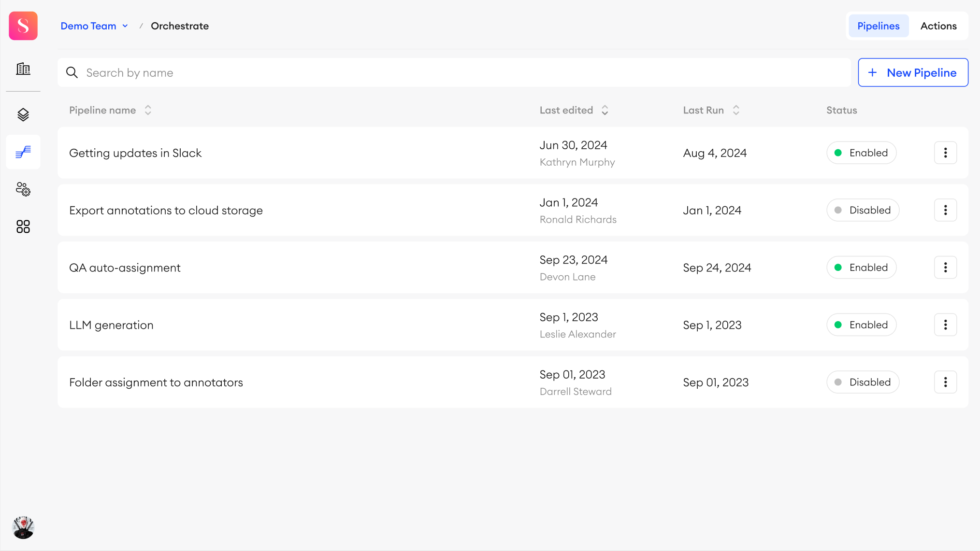Viewport: 980px width, 551px height.
Task: Click the search magnifier icon
Action: pos(72,72)
